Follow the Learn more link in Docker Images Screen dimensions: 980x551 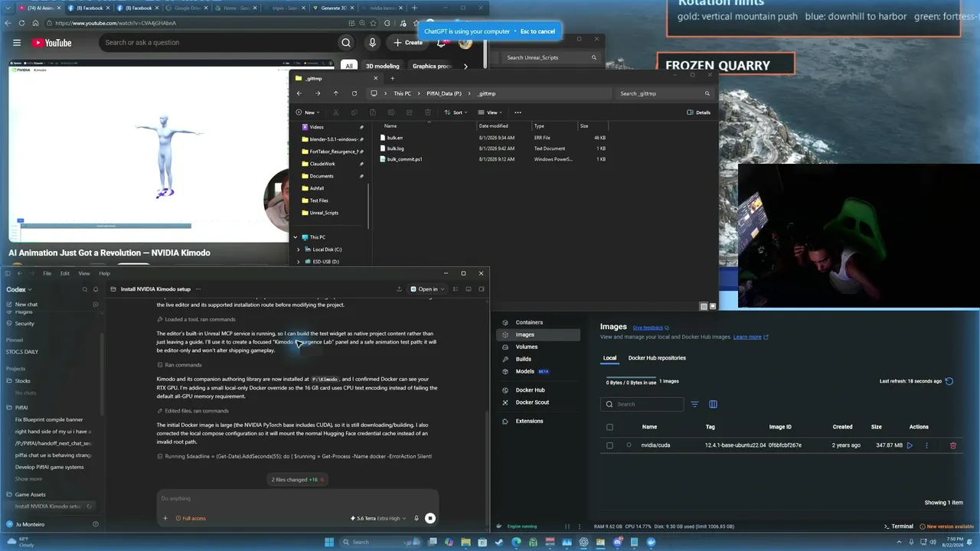(x=750, y=337)
